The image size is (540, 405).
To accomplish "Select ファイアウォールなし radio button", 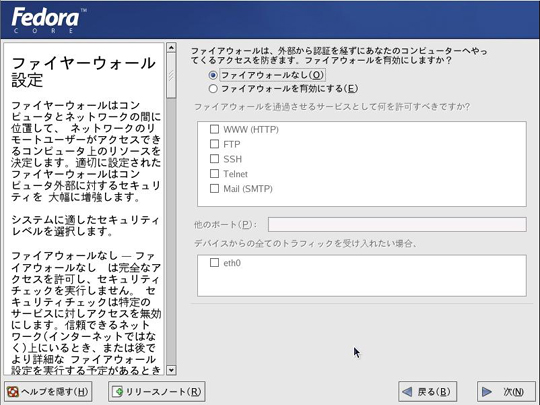I will (213, 75).
